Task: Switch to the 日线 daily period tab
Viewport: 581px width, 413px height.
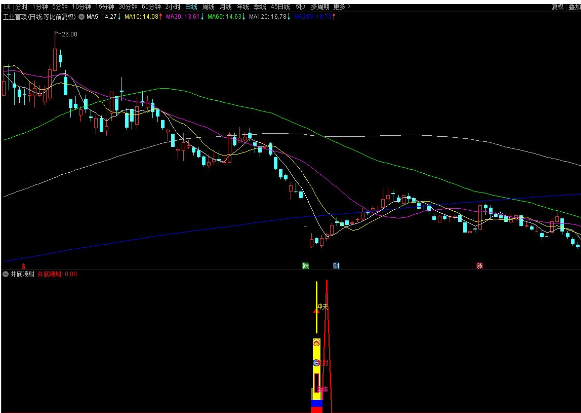Action: 191,7
